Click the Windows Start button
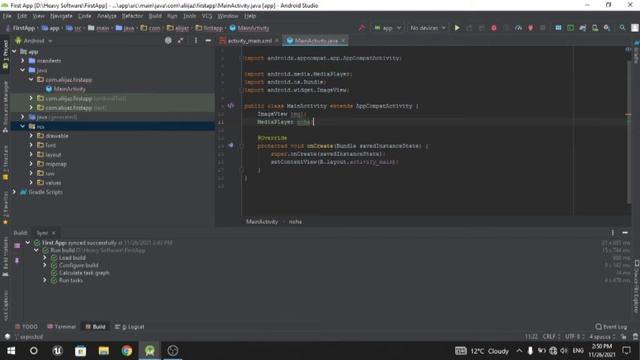640x360 pixels. (11, 351)
